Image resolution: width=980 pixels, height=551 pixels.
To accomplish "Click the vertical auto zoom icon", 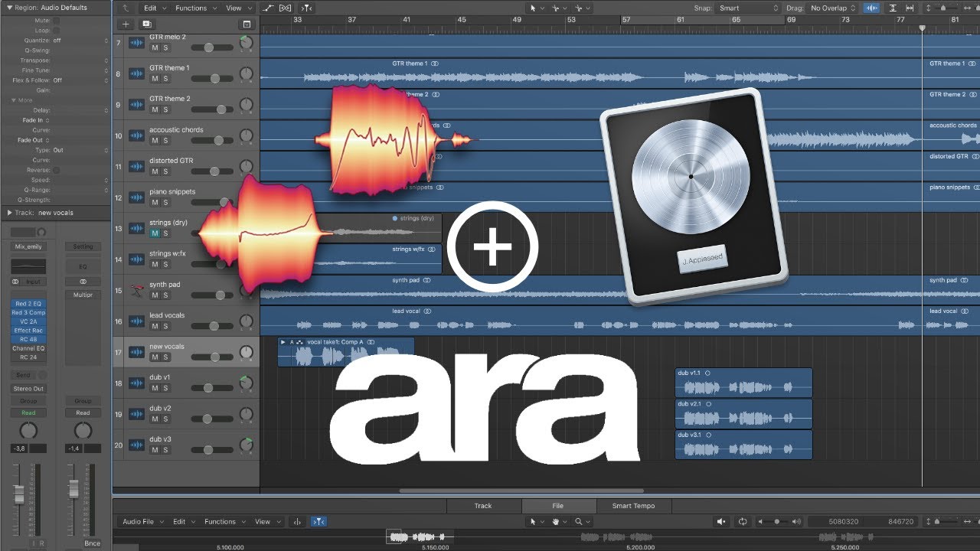I will pyautogui.click(x=893, y=8).
